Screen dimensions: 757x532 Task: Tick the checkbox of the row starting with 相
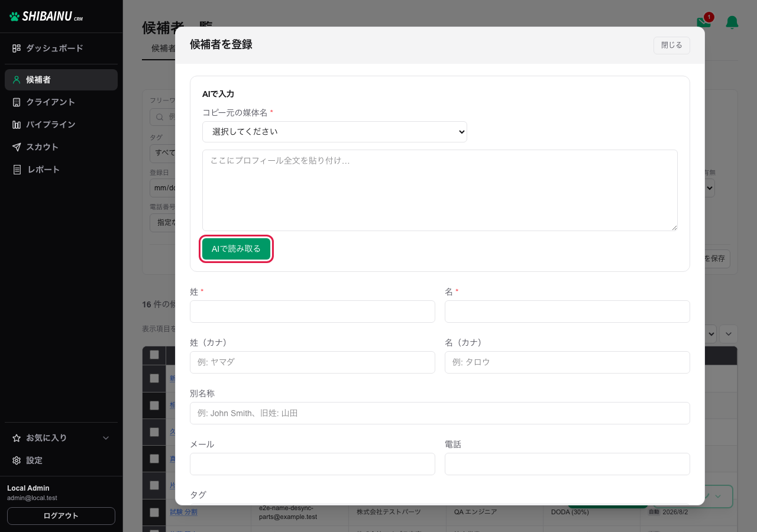point(154,406)
